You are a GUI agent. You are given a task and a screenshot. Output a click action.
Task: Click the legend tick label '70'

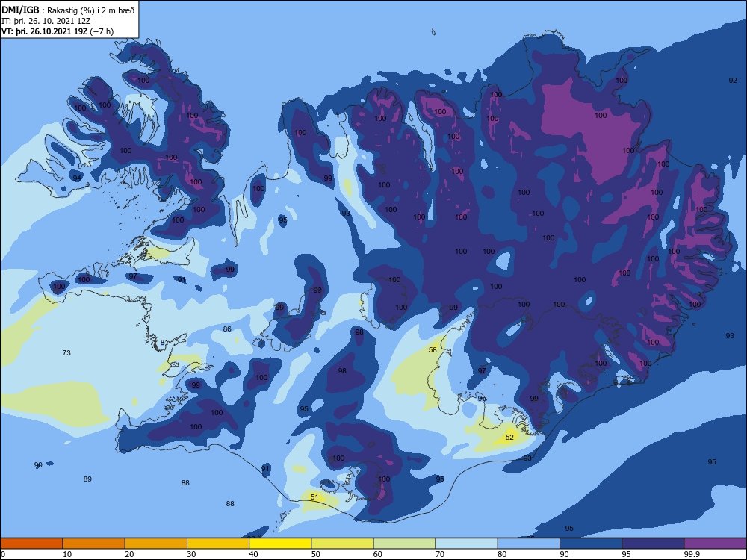440,554
